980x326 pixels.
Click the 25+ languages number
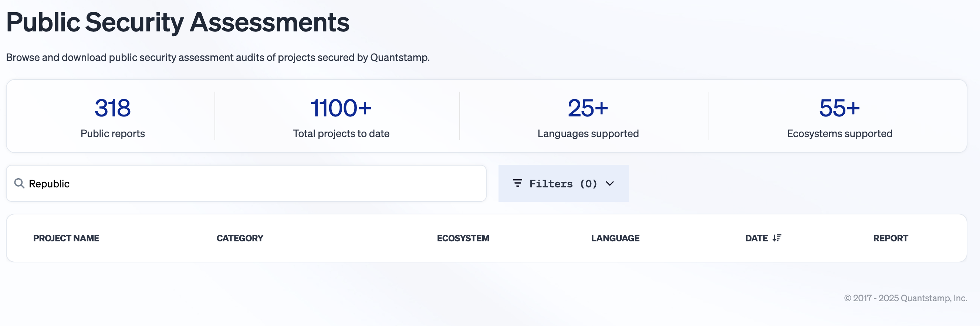tap(588, 108)
